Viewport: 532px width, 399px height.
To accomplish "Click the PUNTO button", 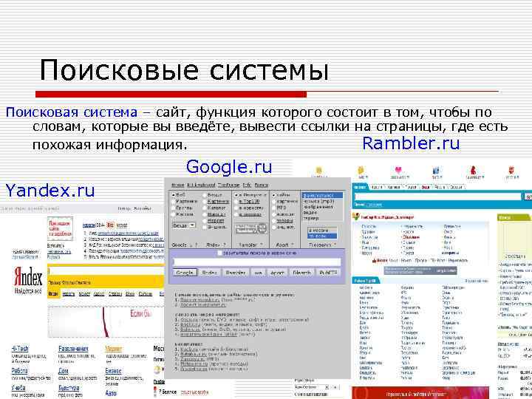I will 328,273.
